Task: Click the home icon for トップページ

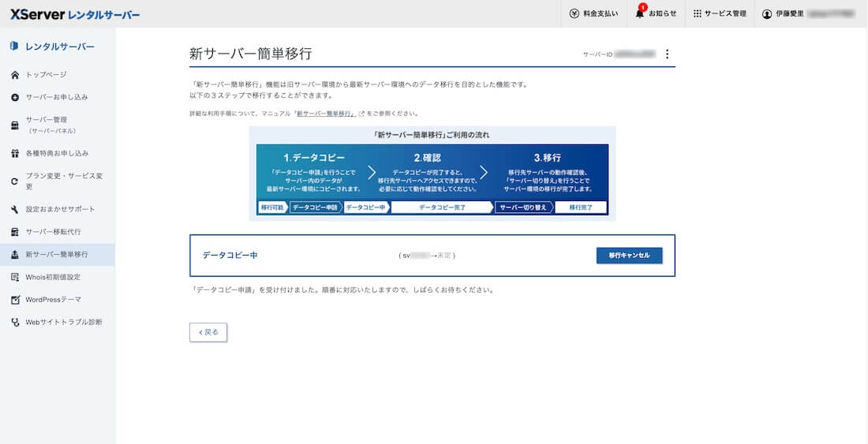Action: [15, 75]
